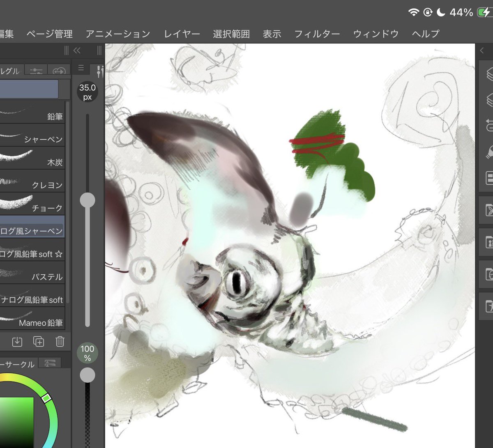The image size is (493, 448).
Task: Click the import sub tool download icon
Action: [x=17, y=342]
